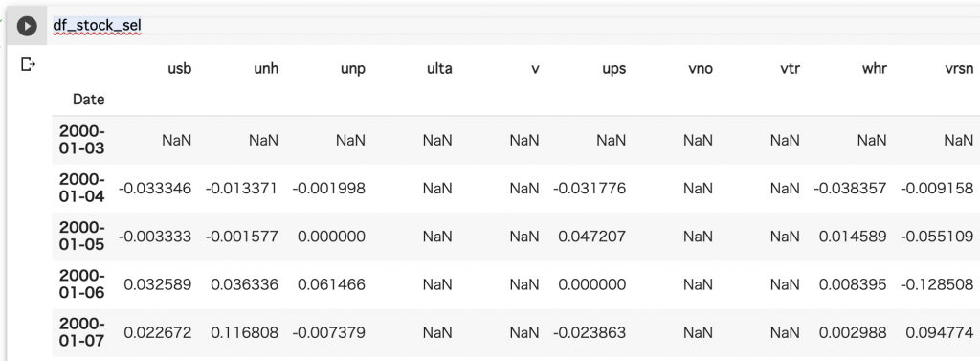Click the Date index label
The image size is (980, 361).
pyautogui.click(x=89, y=100)
